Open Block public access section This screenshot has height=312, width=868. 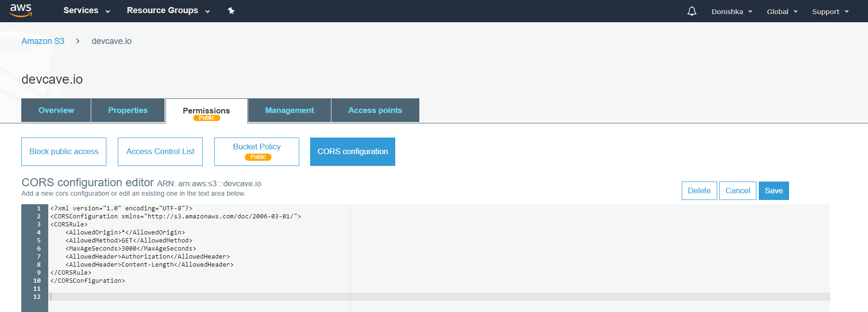[64, 152]
